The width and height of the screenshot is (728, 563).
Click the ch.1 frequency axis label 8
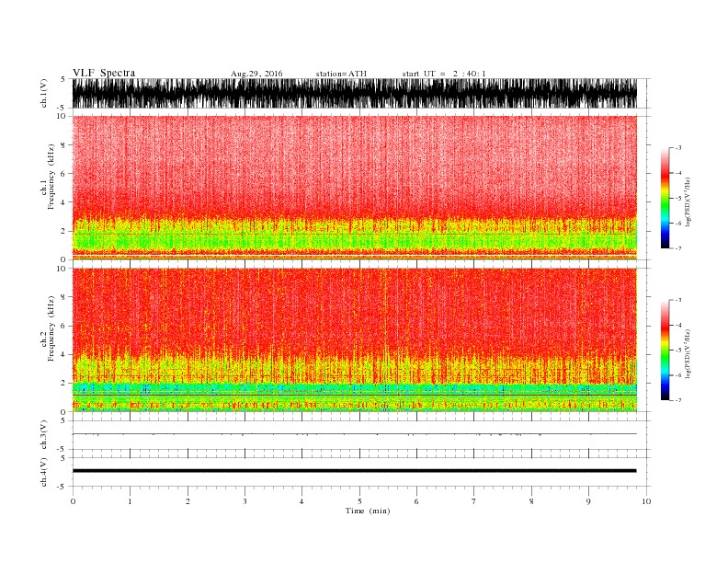point(63,144)
